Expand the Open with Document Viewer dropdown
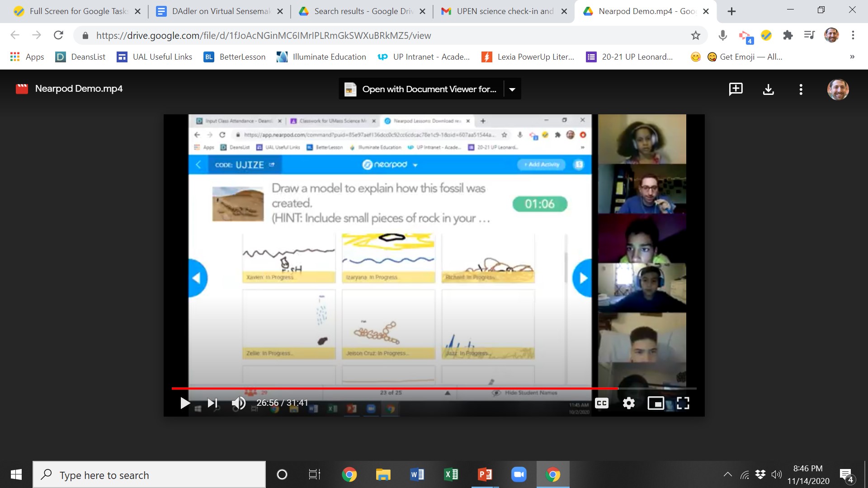The height and width of the screenshot is (488, 868). click(x=512, y=89)
